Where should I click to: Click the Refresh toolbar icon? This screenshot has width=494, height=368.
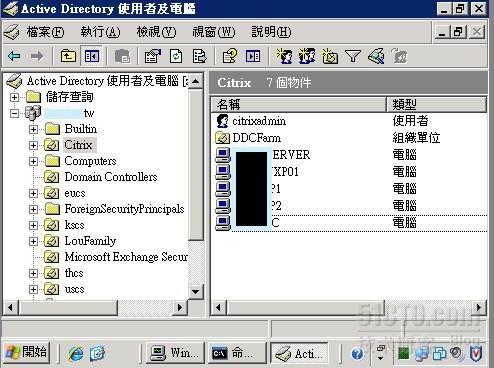coord(176,56)
